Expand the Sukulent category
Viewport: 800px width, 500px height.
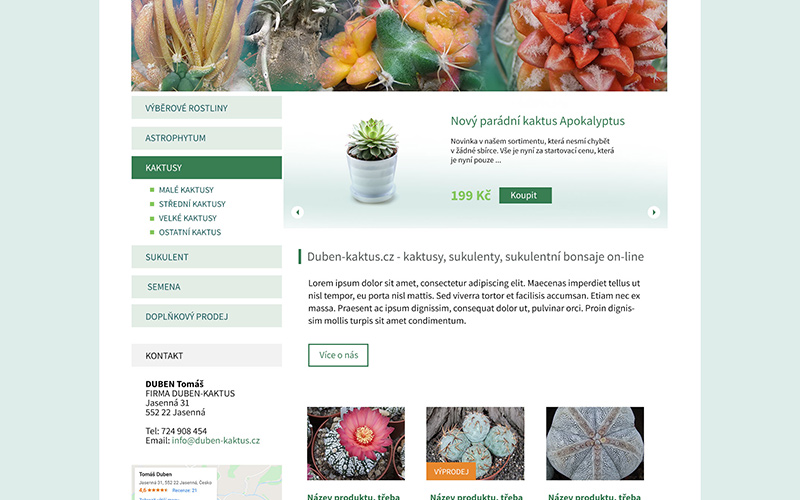pos(207,257)
